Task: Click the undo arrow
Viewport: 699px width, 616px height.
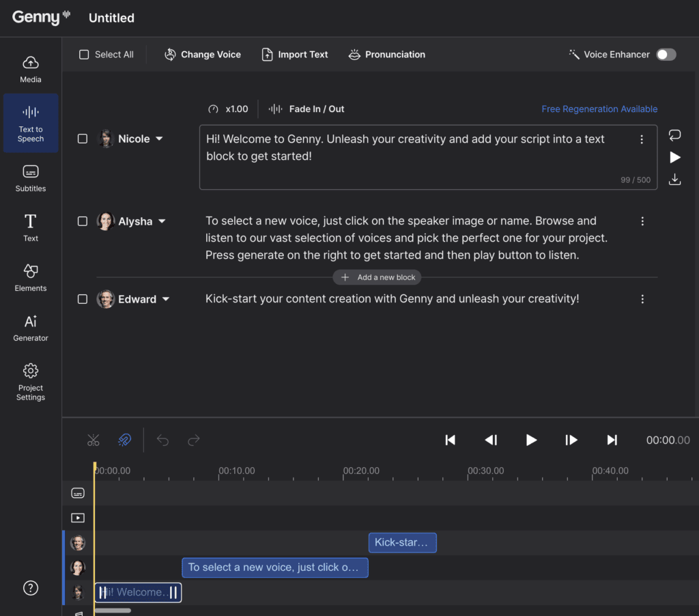Action: [162, 440]
